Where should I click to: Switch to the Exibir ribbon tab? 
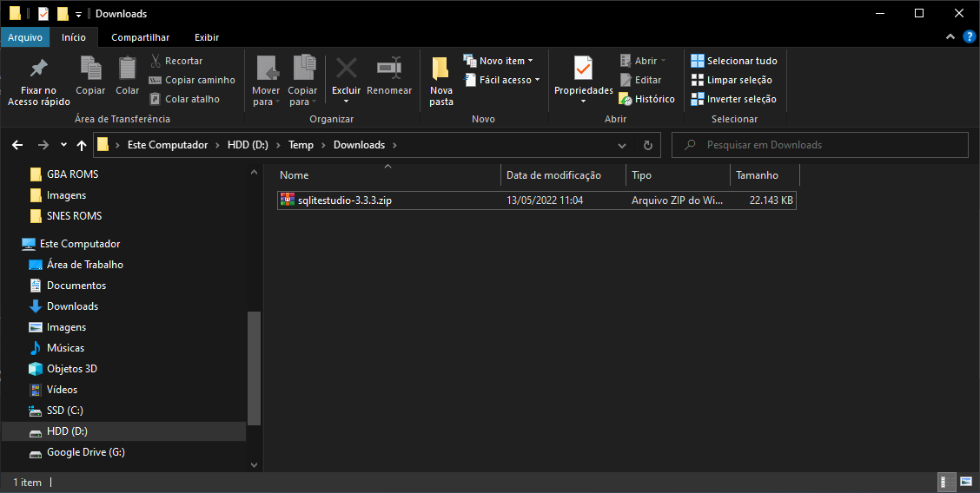pos(207,37)
